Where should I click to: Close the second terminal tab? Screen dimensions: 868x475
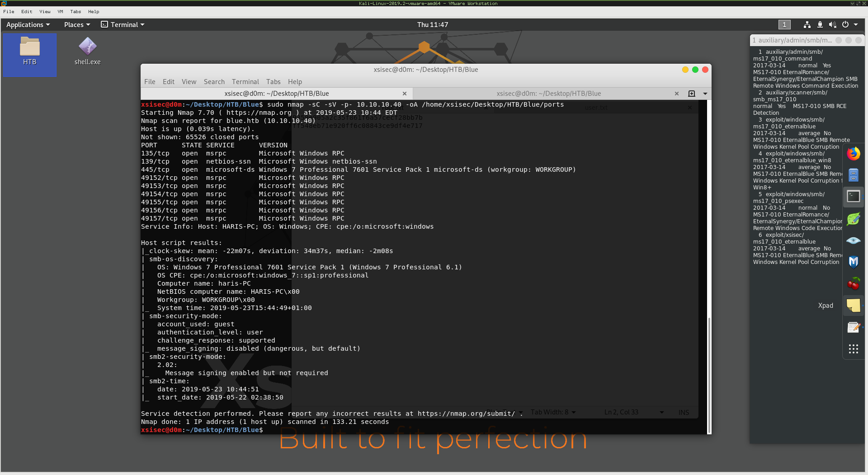tap(677, 94)
